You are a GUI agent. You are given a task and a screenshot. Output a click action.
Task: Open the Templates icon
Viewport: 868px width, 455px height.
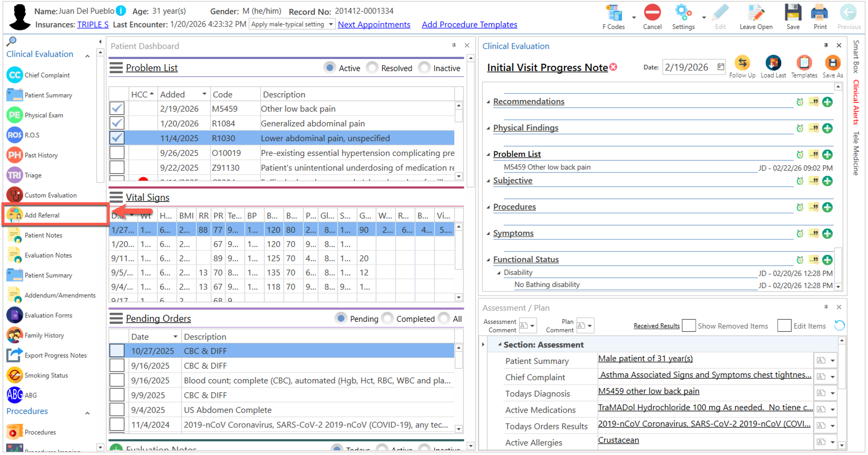click(x=804, y=63)
